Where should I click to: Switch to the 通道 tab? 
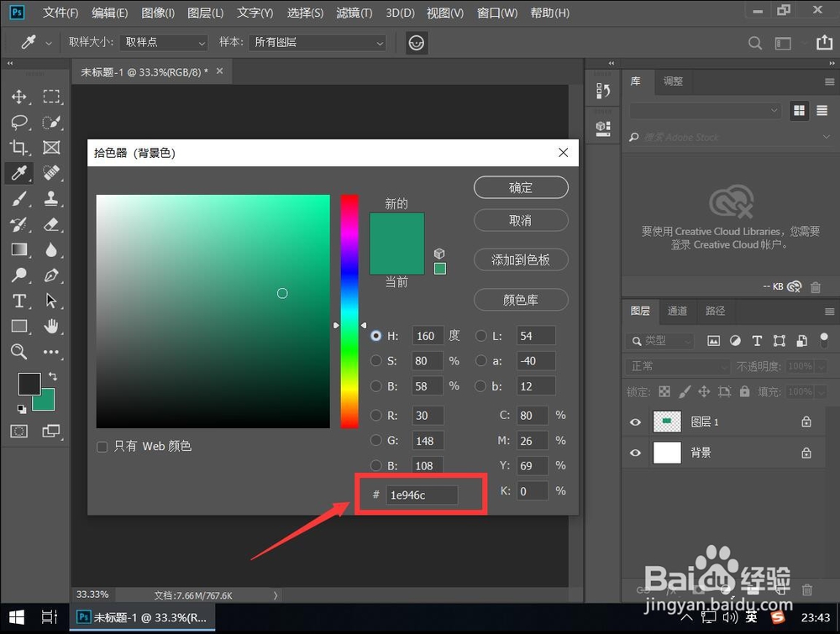(677, 311)
